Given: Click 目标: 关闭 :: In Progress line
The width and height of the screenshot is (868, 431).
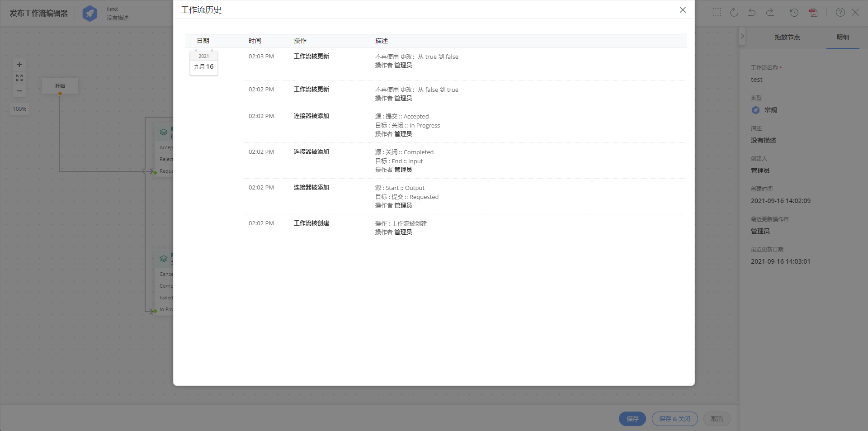Looking at the screenshot, I should click(x=407, y=125).
